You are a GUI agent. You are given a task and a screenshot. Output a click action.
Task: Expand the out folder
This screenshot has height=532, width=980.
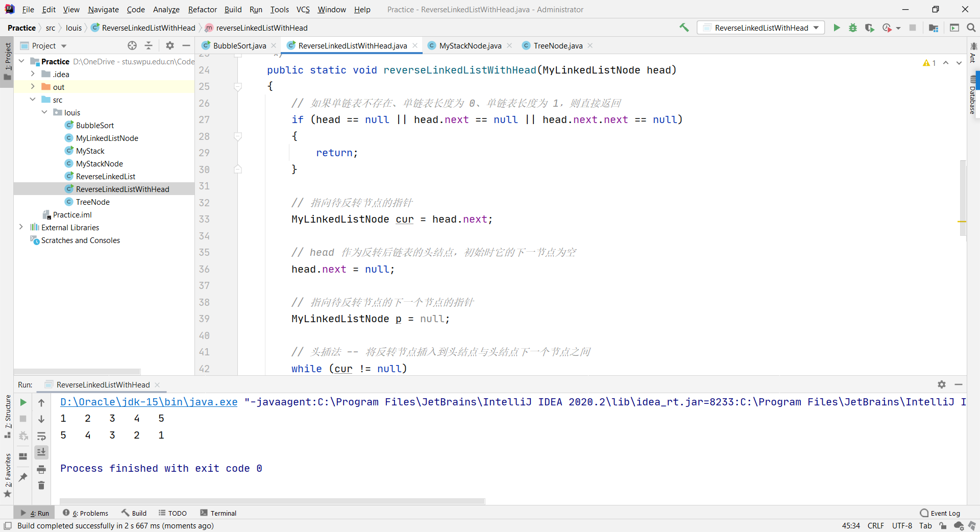coord(33,87)
